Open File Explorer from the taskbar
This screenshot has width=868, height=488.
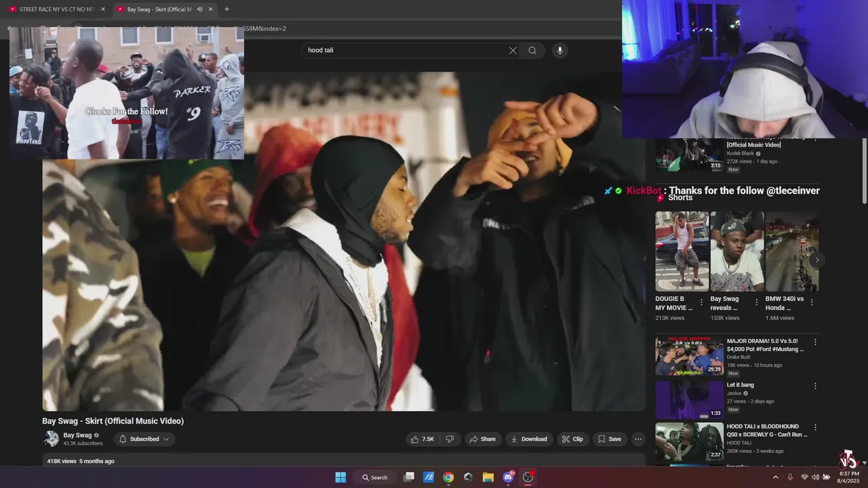pos(488,477)
